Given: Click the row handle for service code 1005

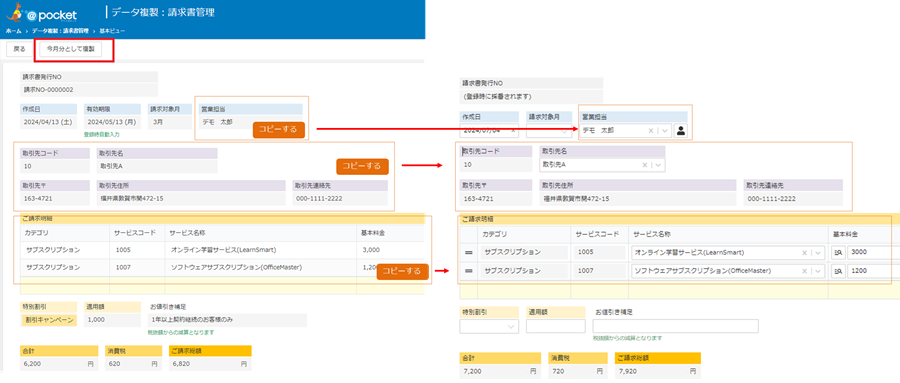Looking at the screenshot, I should [468, 252].
